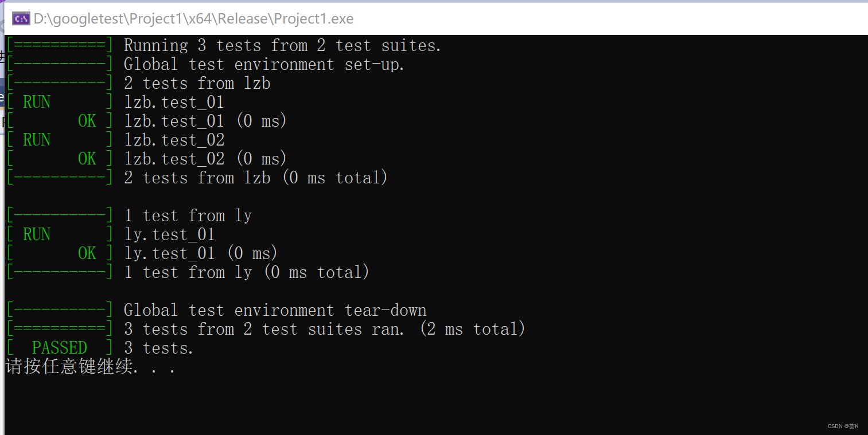868x435 pixels.
Task: Click the 'Global test environment set-up.' line
Action: click(264, 64)
